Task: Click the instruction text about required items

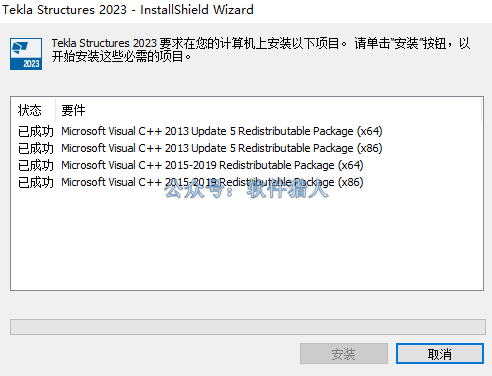Action: [x=261, y=50]
